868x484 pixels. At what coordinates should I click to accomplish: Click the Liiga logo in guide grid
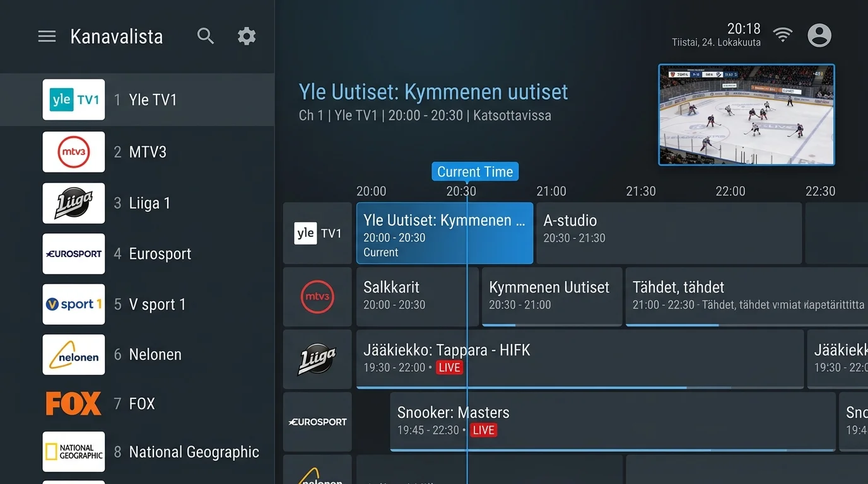pos(317,359)
